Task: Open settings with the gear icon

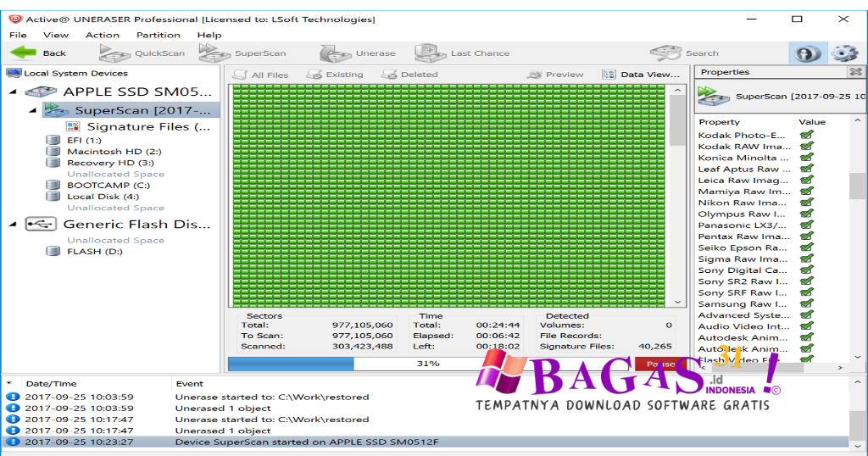Action: 845,53
